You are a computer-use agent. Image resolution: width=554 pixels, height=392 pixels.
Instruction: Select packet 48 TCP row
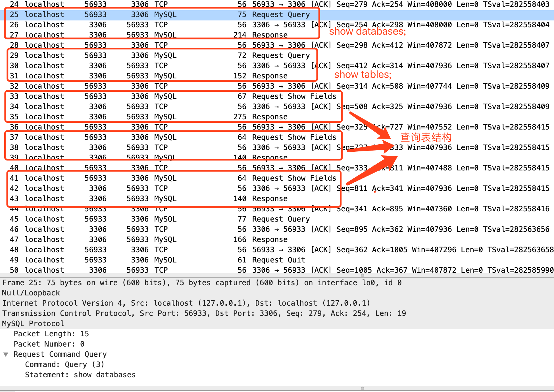click(277, 250)
